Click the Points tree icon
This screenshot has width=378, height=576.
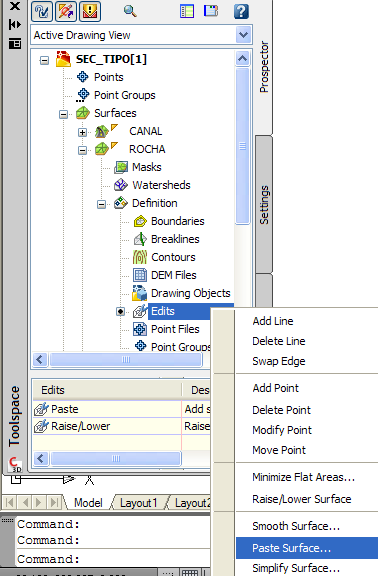click(x=82, y=77)
